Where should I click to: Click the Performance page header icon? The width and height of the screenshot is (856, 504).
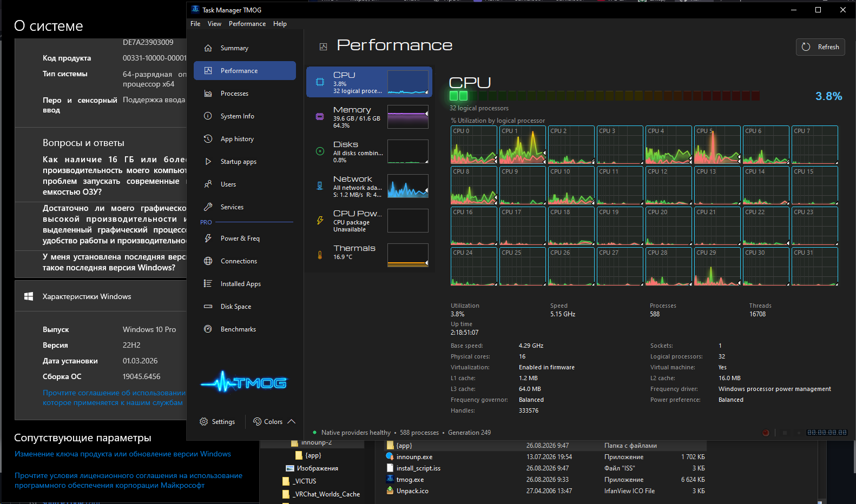click(x=324, y=47)
